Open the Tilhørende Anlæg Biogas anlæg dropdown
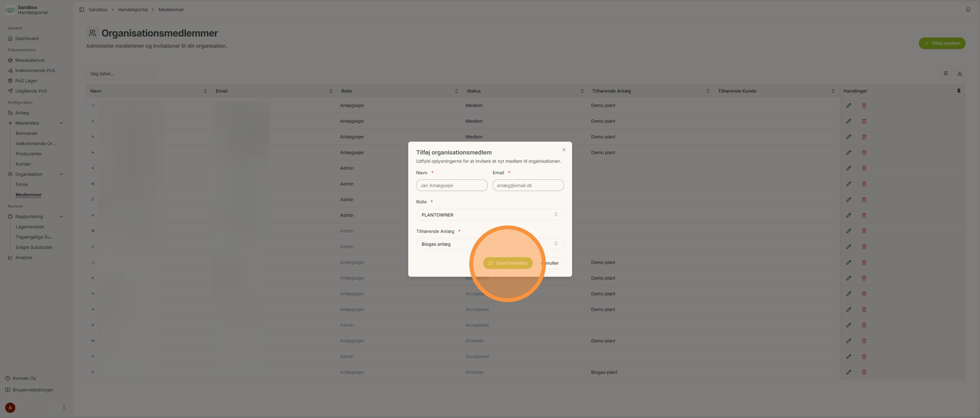Screen dimensions: 980x418 (x=490, y=244)
